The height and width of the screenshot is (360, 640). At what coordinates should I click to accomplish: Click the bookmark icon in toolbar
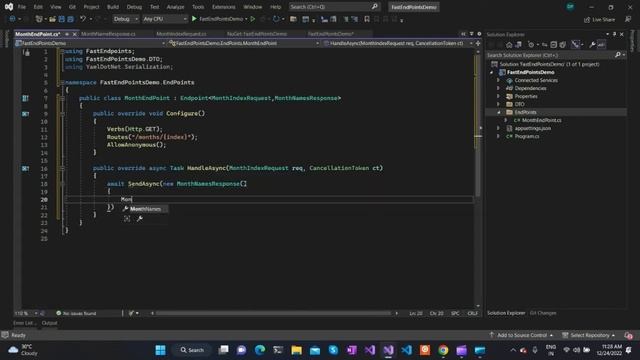coord(367,19)
